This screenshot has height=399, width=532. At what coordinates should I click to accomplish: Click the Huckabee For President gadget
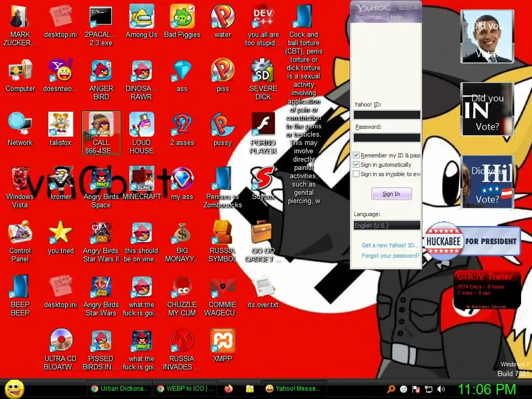(x=472, y=241)
